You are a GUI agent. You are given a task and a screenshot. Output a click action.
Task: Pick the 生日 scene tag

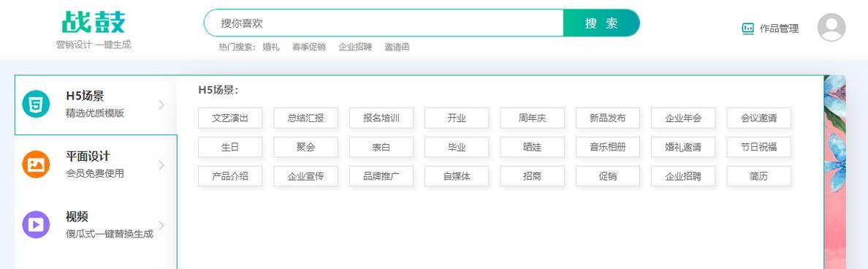click(x=230, y=147)
